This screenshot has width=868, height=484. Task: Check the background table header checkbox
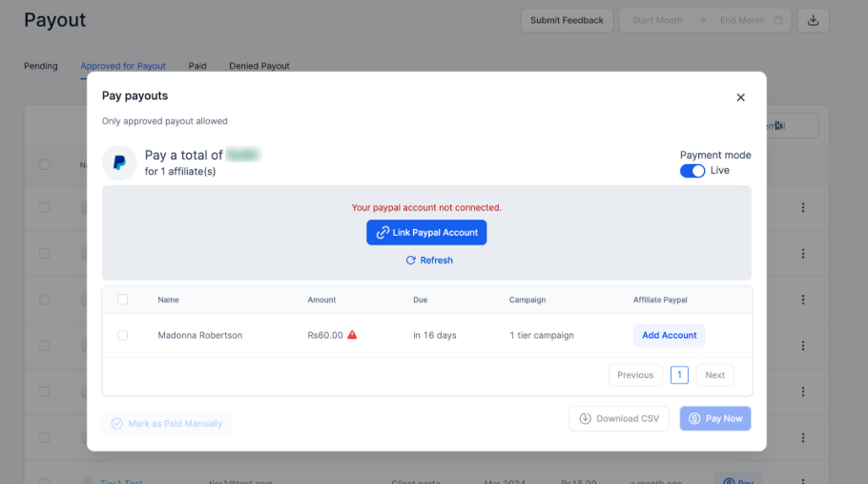[x=45, y=165]
